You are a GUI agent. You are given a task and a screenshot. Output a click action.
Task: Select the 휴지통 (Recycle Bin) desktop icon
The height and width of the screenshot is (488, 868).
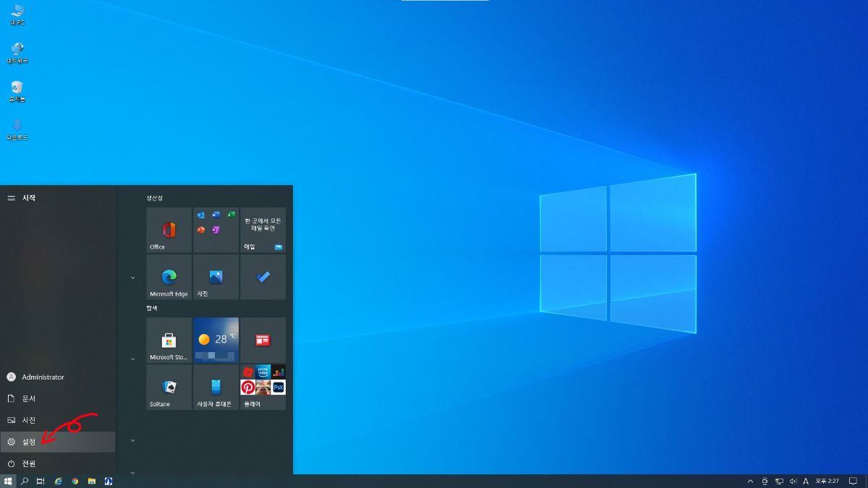pyautogui.click(x=17, y=91)
